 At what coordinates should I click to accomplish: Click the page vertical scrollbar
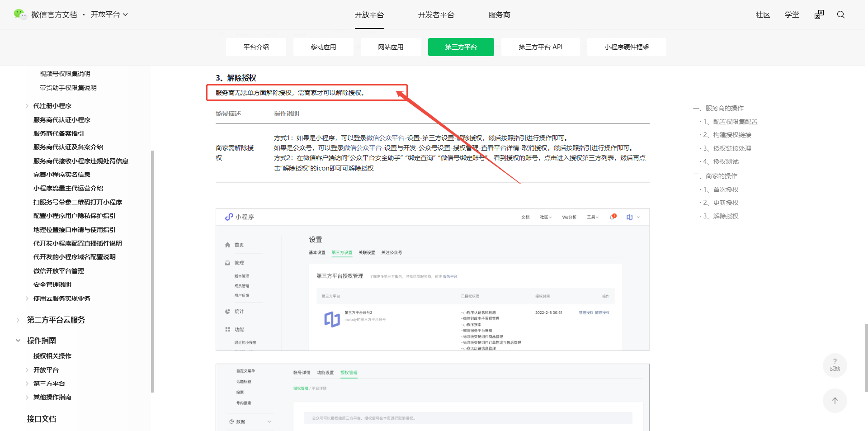(866, 357)
